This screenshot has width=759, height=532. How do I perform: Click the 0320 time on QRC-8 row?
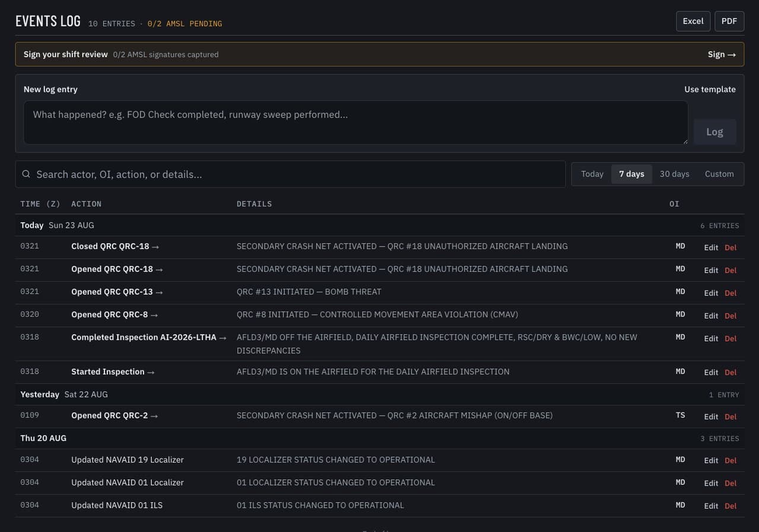click(30, 314)
